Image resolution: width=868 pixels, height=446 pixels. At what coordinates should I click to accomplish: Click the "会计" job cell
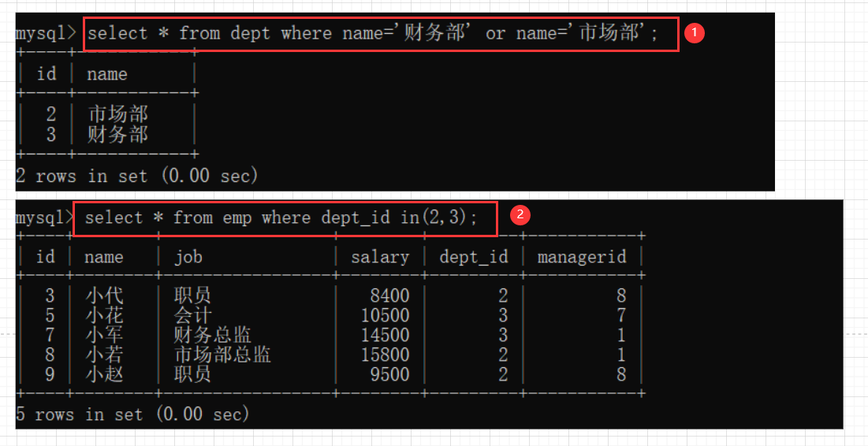[192, 315]
